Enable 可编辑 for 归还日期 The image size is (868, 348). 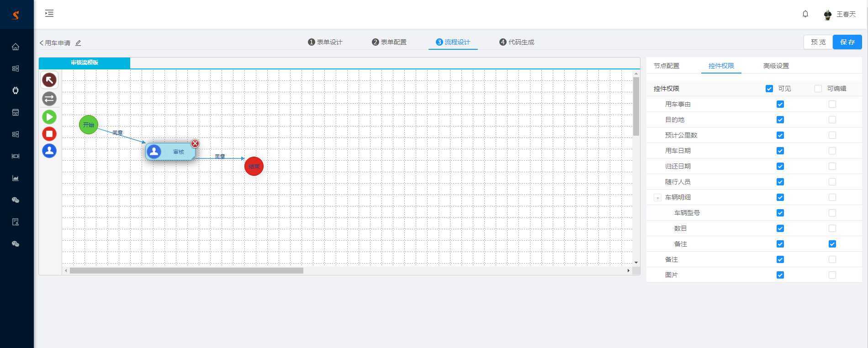[x=832, y=166]
